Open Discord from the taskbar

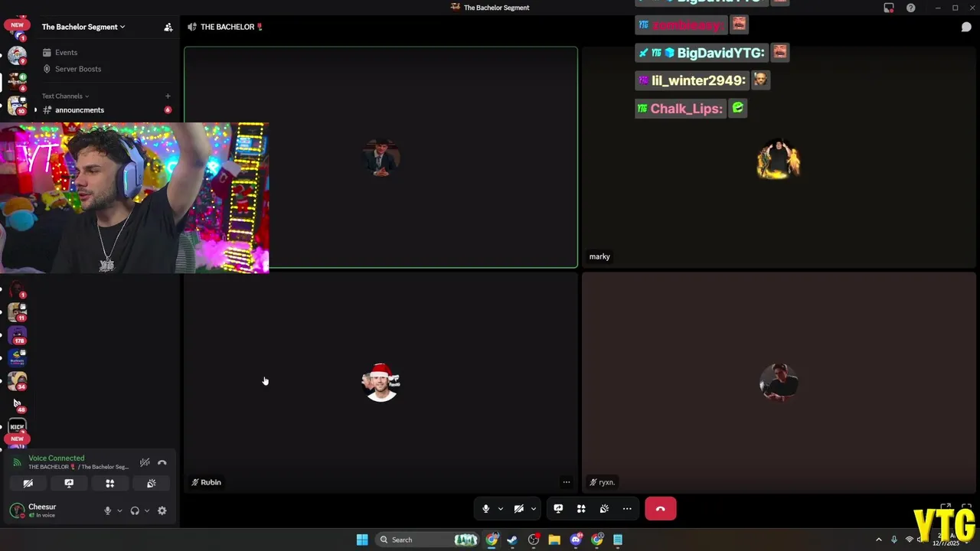576,540
